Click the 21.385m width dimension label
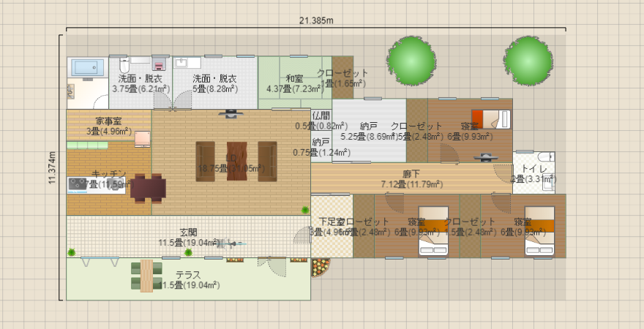The image size is (644, 329). point(316,20)
